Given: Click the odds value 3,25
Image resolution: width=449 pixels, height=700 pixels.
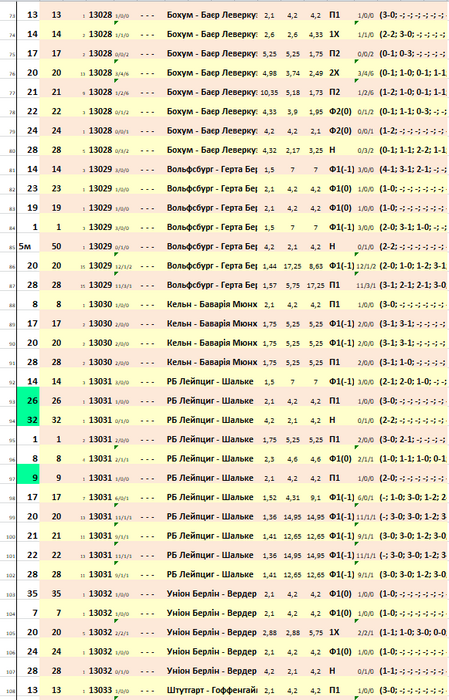Looking at the screenshot, I should click(x=316, y=150).
